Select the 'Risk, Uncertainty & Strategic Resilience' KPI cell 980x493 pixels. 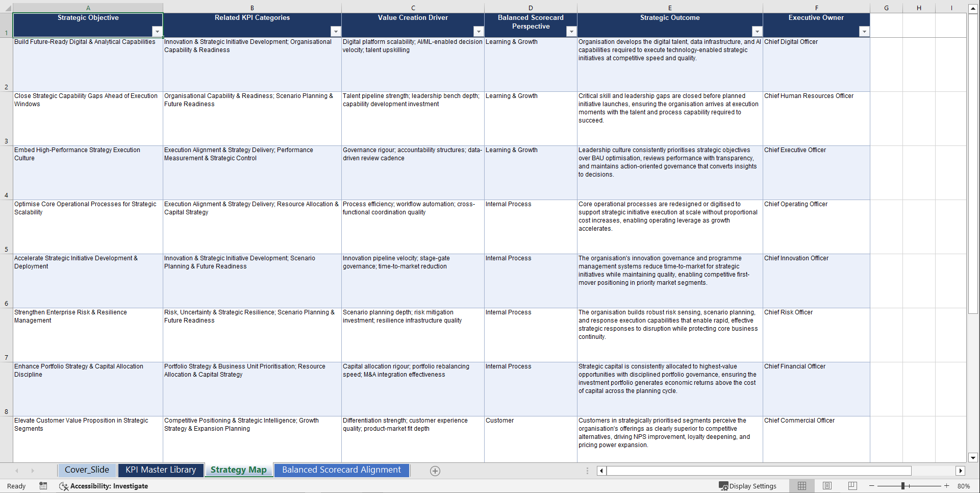(252, 335)
